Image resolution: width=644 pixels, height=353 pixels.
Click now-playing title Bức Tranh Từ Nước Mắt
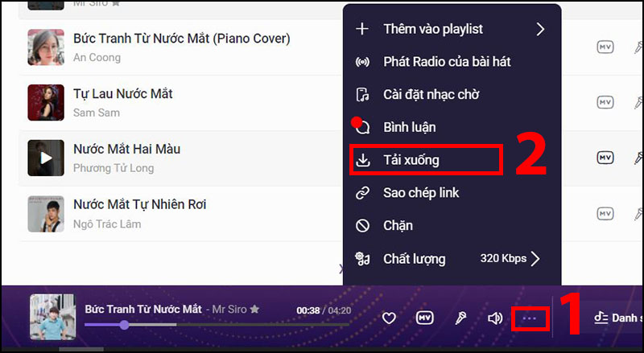tap(143, 309)
